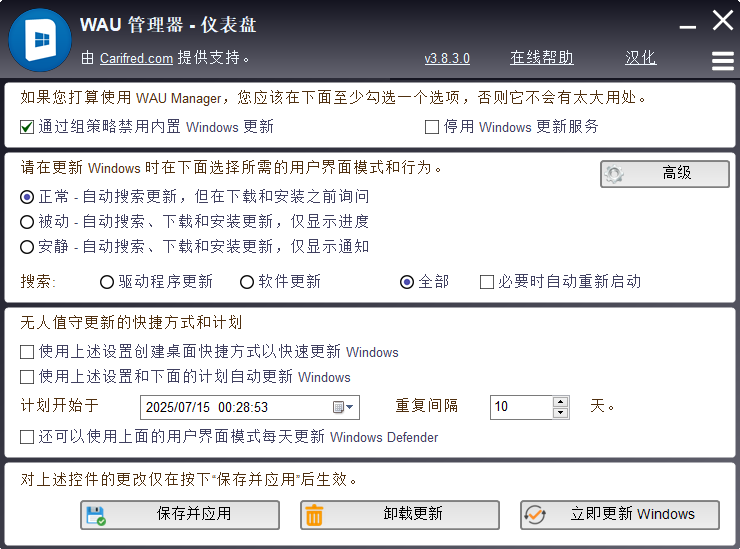Click 立即更新 Windows button
Screen dimensions: 740x549
(x=620, y=515)
